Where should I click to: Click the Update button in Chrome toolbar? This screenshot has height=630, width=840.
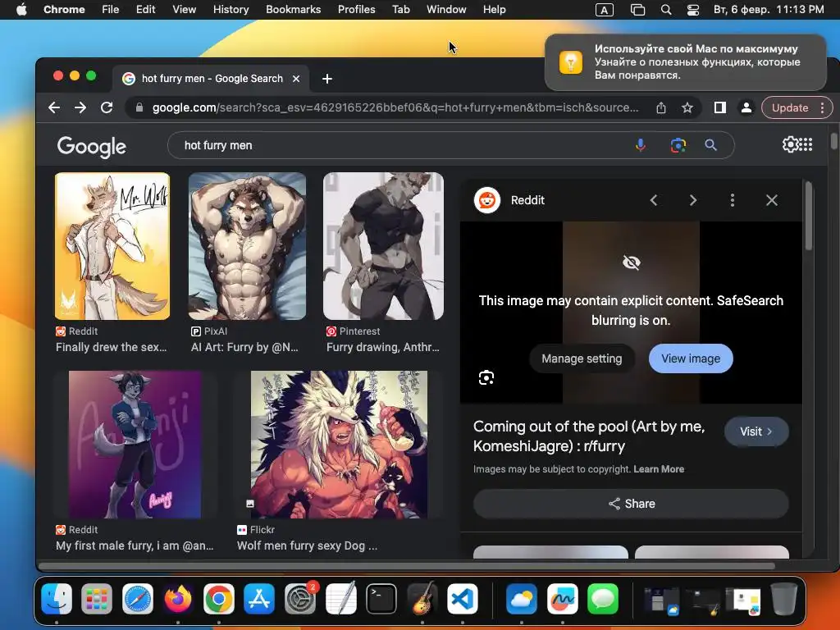790,107
